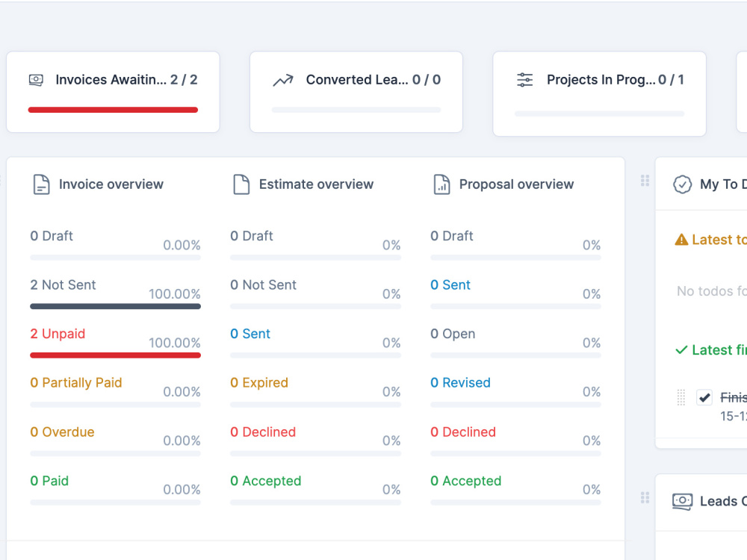The image size is (747, 560).
Task: Switch to Proposal overview tab
Action: 516,184
